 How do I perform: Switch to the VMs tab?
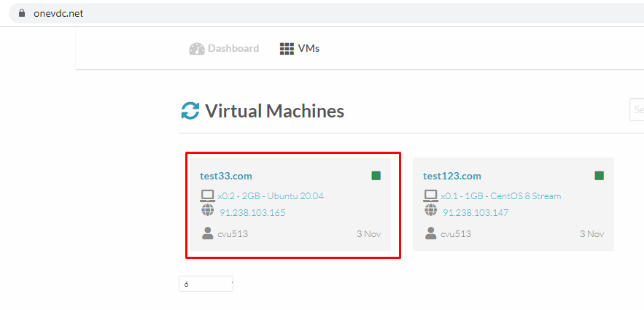pyautogui.click(x=300, y=48)
